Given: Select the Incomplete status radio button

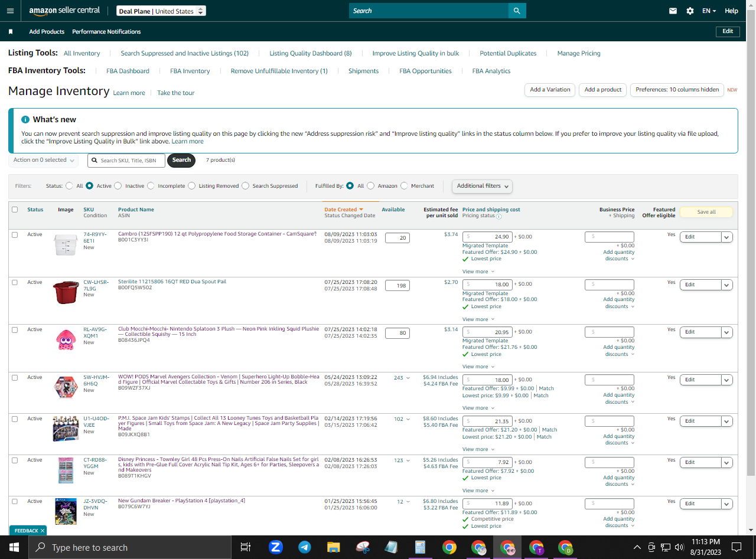Looking at the screenshot, I should click(151, 186).
